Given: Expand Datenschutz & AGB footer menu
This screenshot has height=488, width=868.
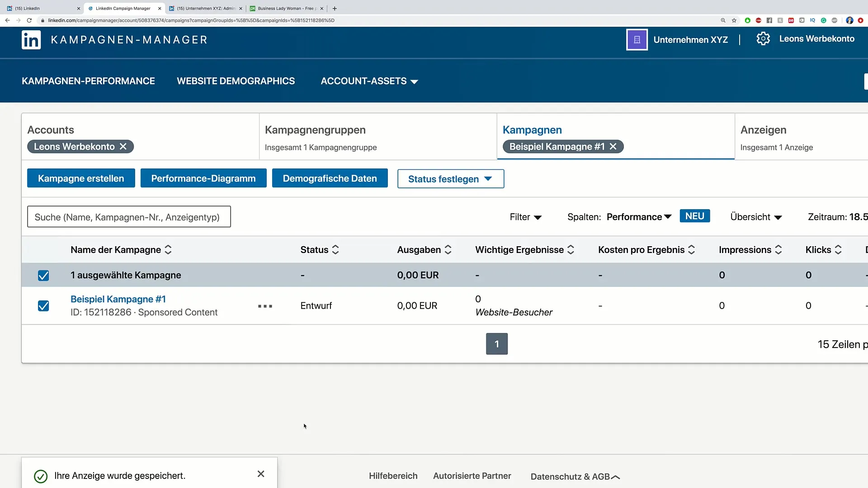Looking at the screenshot, I should tap(575, 477).
